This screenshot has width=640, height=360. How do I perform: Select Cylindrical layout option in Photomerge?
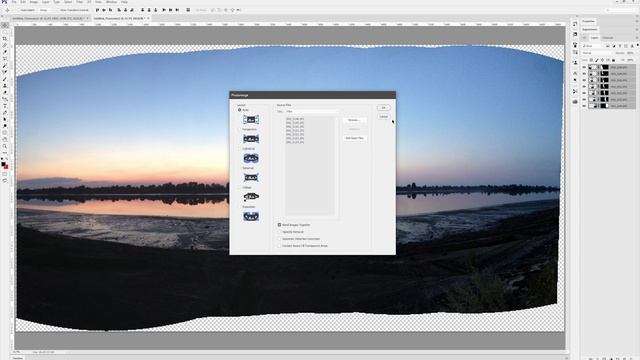point(251,158)
